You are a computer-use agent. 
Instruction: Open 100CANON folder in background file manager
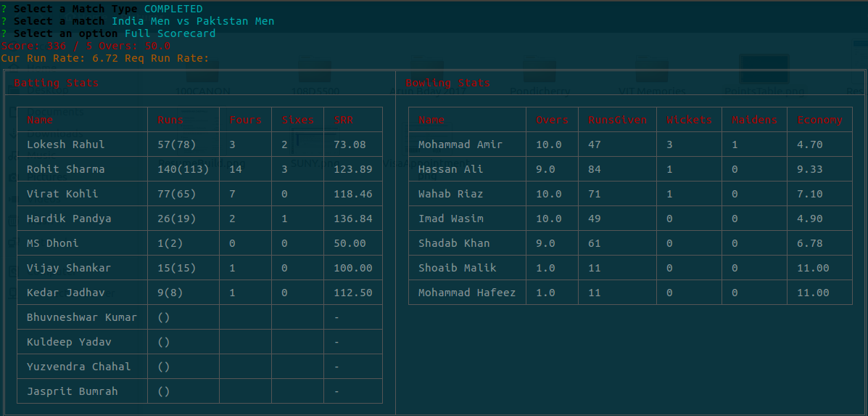pos(202,78)
